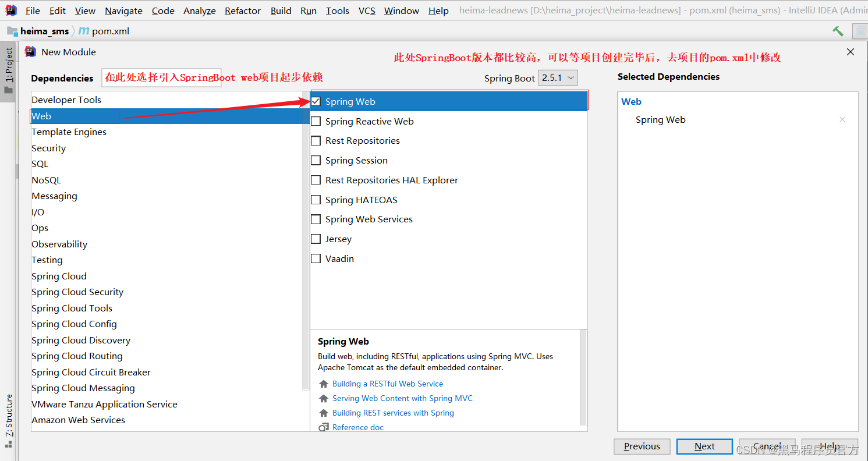Click the Next button
Image resolution: width=868 pixels, height=461 pixels.
[x=704, y=446]
